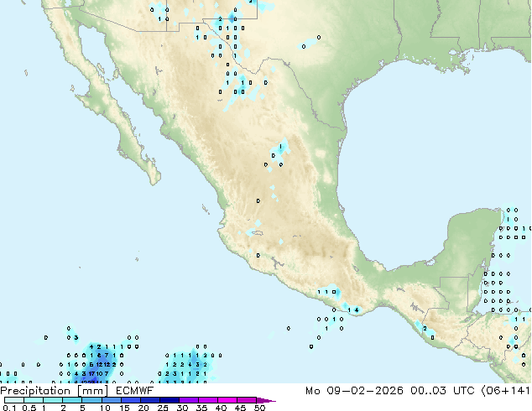Click the '09-02-2026' forecast date

(365, 391)
